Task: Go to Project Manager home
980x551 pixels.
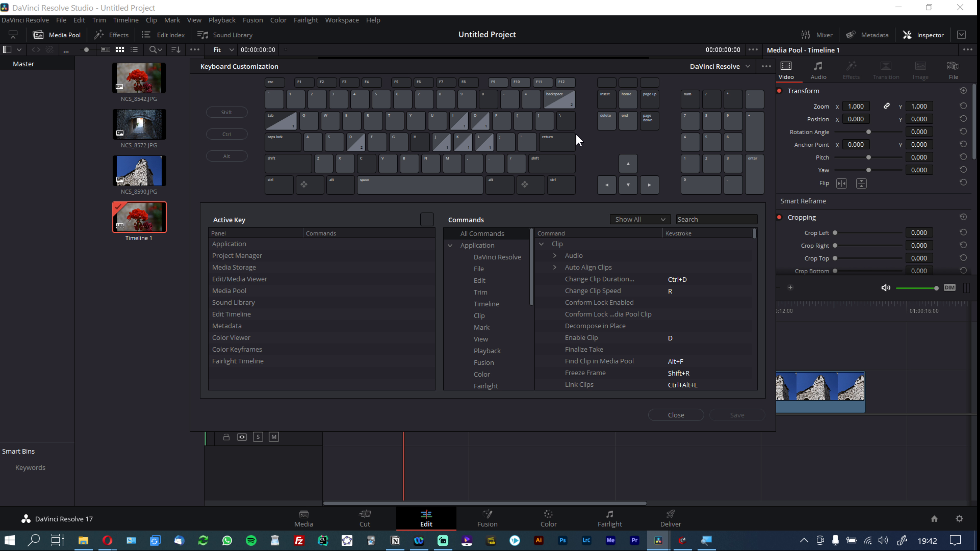Action: click(934, 519)
